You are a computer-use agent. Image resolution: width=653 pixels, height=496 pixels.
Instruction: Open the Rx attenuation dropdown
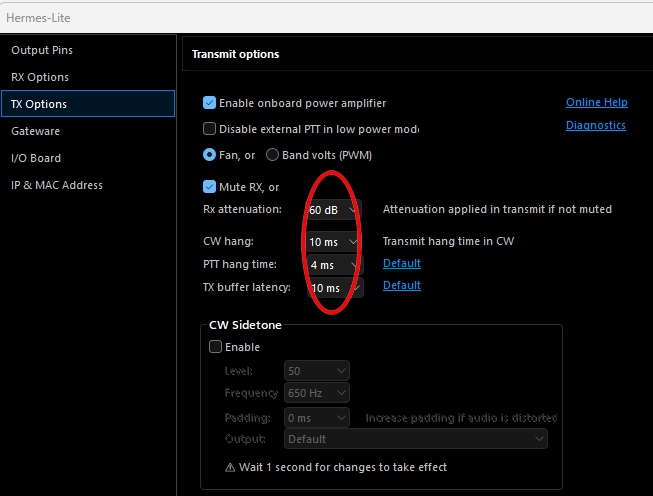[x=334, y=210]
